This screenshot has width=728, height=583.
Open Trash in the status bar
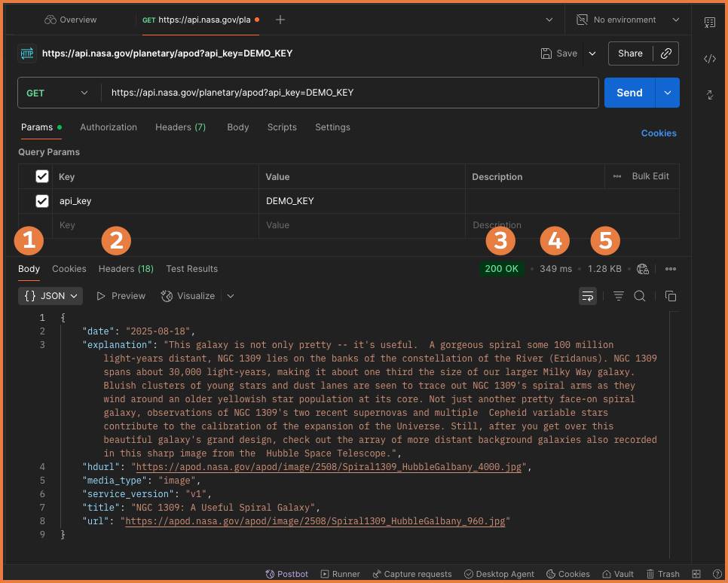pyautogui.click(x=663, y=574)
